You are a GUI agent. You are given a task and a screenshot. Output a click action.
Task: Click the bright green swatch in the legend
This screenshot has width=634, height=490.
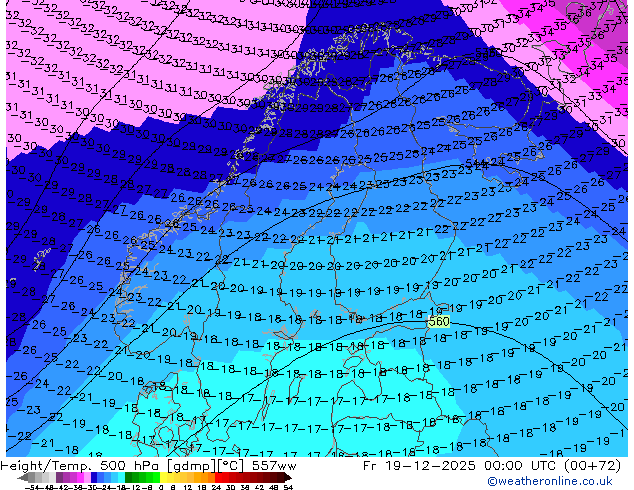156,477
